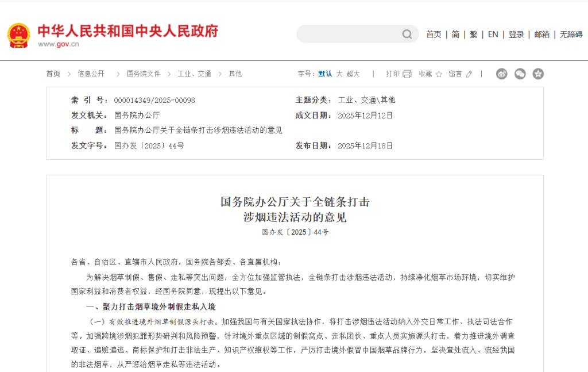Switch site language to EN
This screenshot has width=588, height=372.
pyautogui.click(x=493, y=34)
